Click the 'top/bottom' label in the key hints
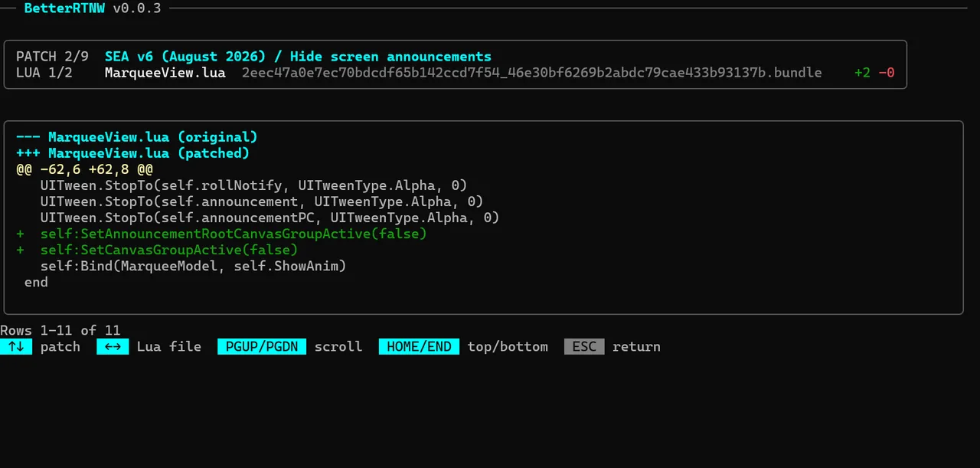This screenshot has width=980, height=468. pos(508,346)
